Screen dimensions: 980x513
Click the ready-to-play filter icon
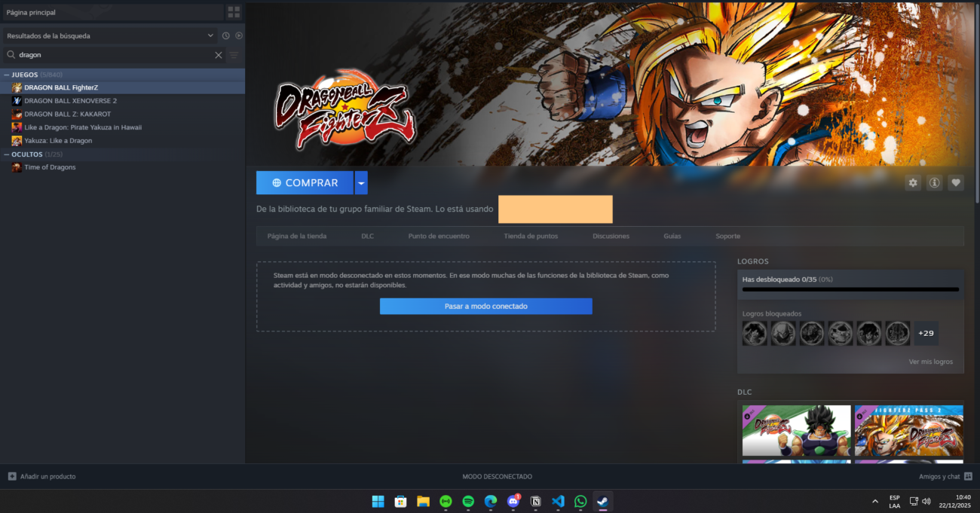[x=239, y=35]
